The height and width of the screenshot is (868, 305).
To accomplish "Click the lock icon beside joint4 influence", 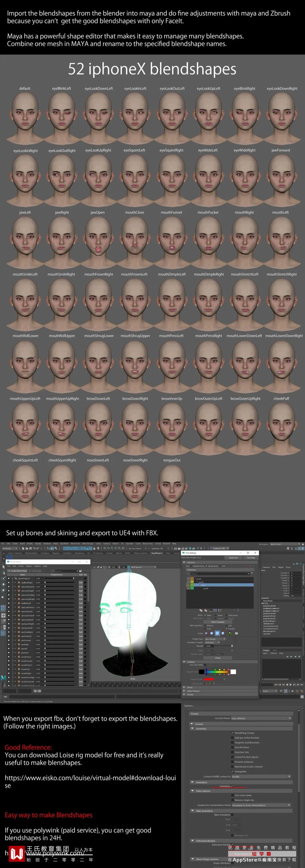I will (x=188, y=588).
